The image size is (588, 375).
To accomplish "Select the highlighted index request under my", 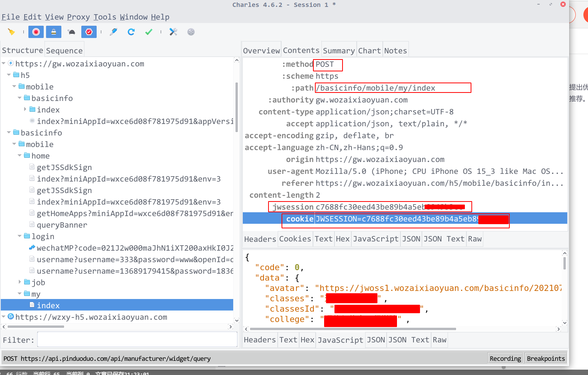I will (x=117, y=305).
